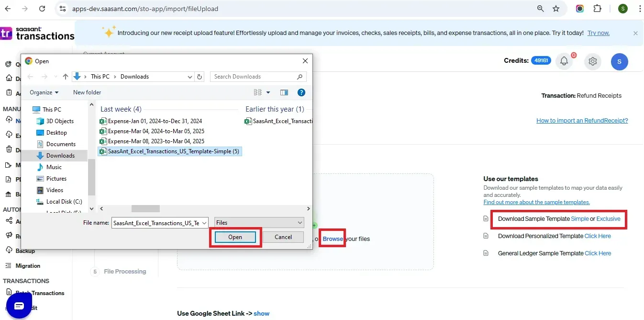Click the search magnifier in Search Downloads
Image resolution: width=644 pixels, height=320 pixels.
pyautogui.click(x=300, y=77)
